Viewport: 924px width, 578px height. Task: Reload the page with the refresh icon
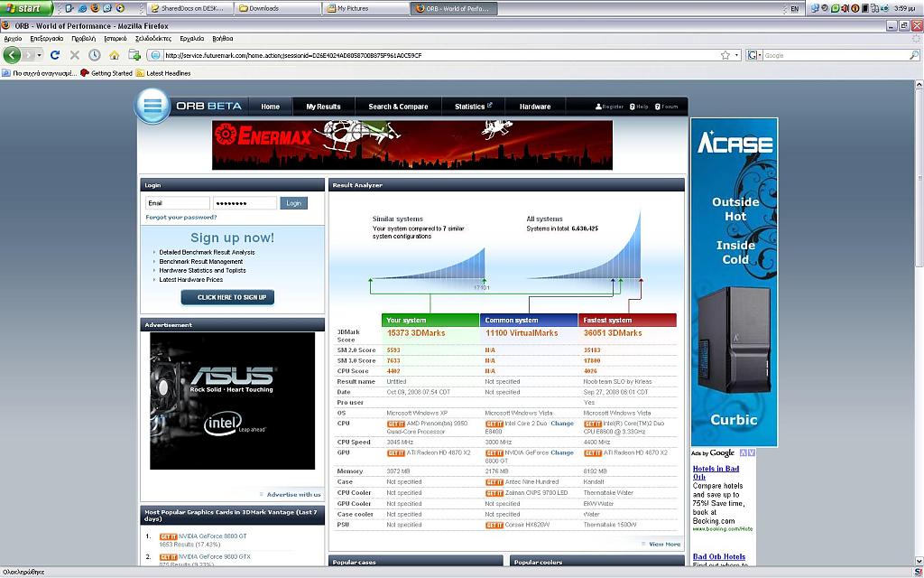tap(55, 55)
